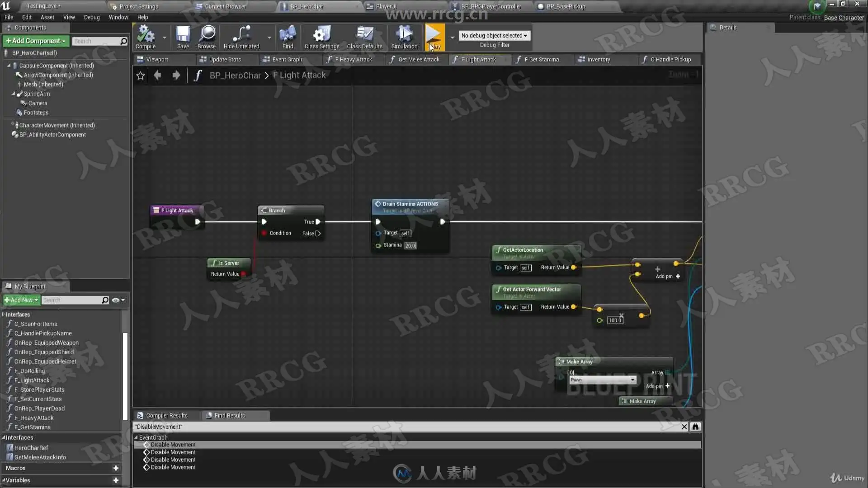Image resolution: width=868 pixels, height=488 pixels.
Task: Click the Find in blueprints binoculars icon
Action: pos(695,427)
